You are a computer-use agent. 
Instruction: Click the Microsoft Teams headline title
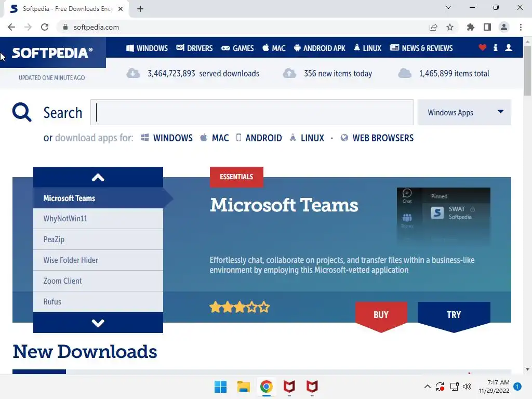click(284, 205)
